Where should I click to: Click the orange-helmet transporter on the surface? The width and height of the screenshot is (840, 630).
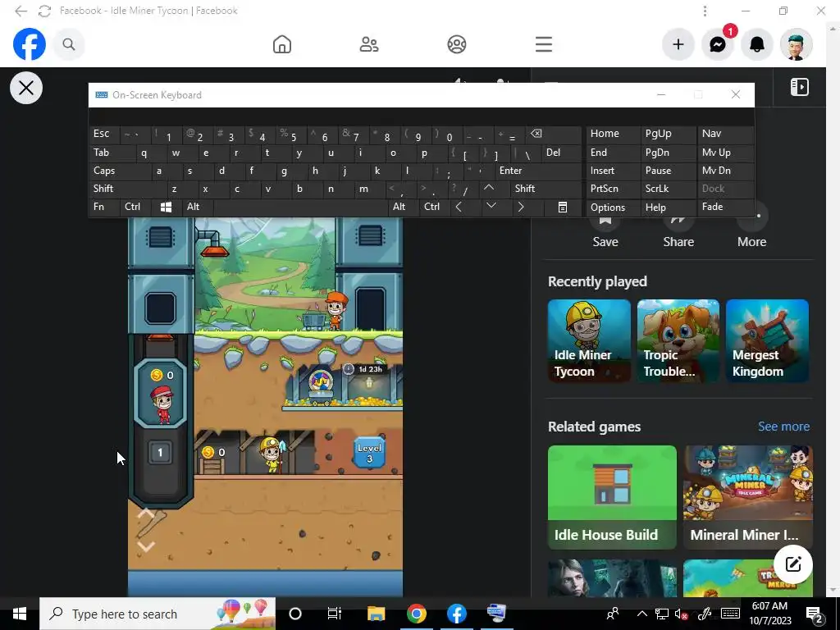point(336,310)
